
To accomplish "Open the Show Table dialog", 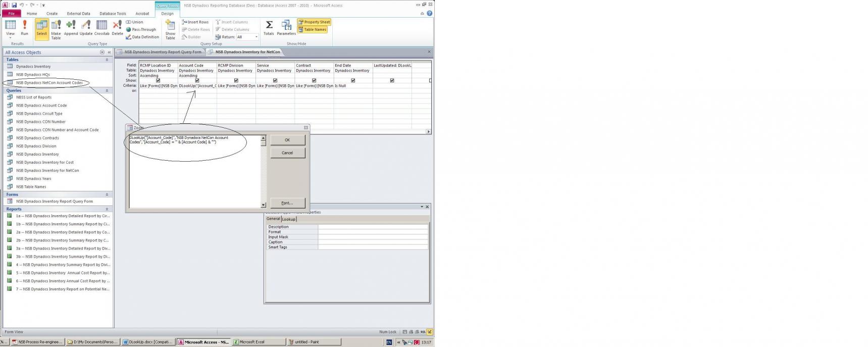I will [x=170, y=29].
